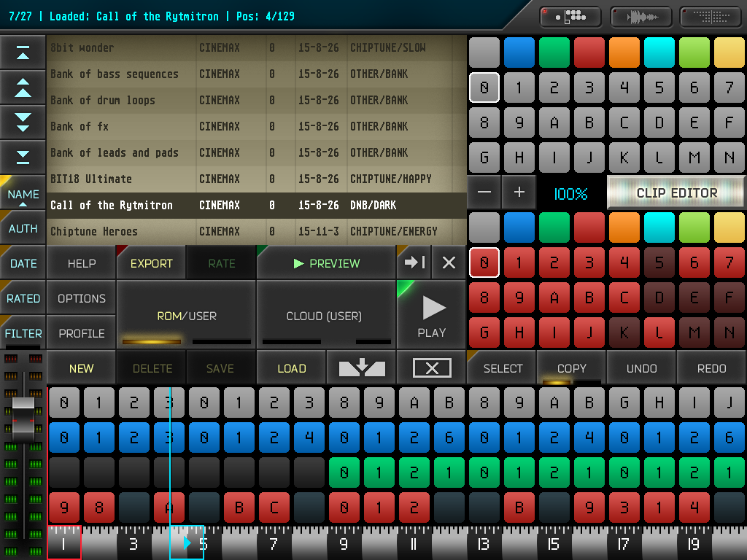Increase zoom with the plus button
This screenshot has width=747, height=560.
coord(519,192)
